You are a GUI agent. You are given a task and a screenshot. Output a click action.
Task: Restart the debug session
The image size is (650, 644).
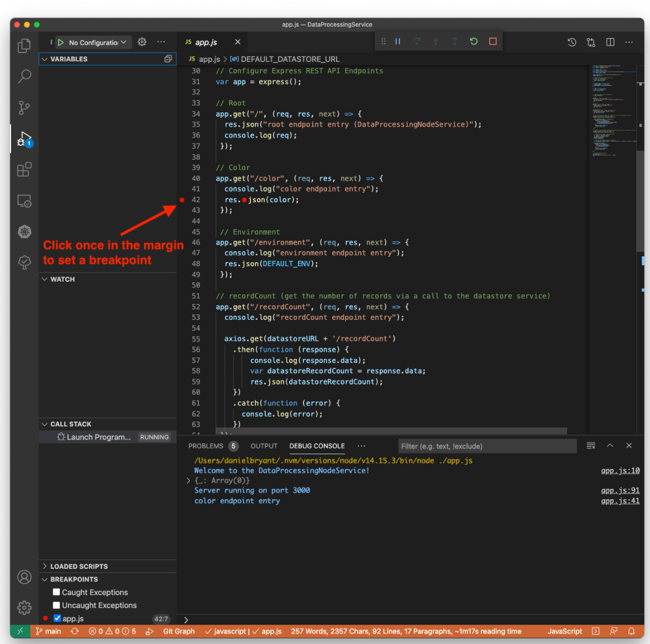(x=473, y=41)
